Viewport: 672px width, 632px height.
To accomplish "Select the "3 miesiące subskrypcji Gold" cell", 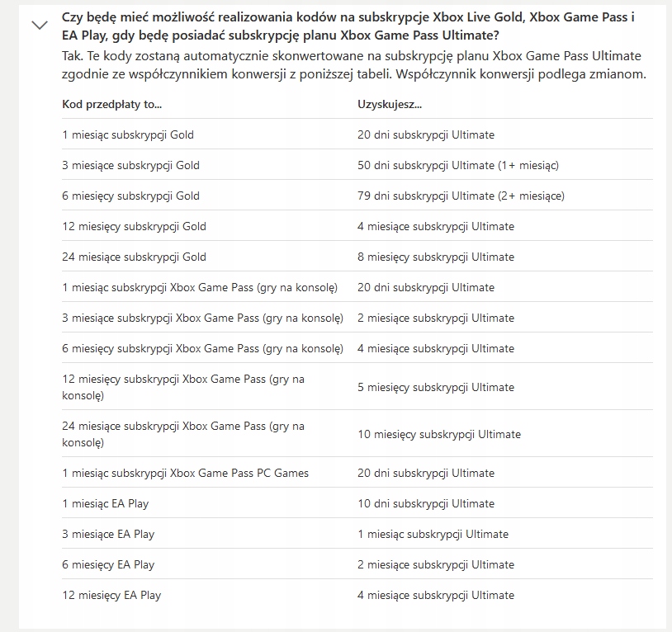I will tap(130, 165).
